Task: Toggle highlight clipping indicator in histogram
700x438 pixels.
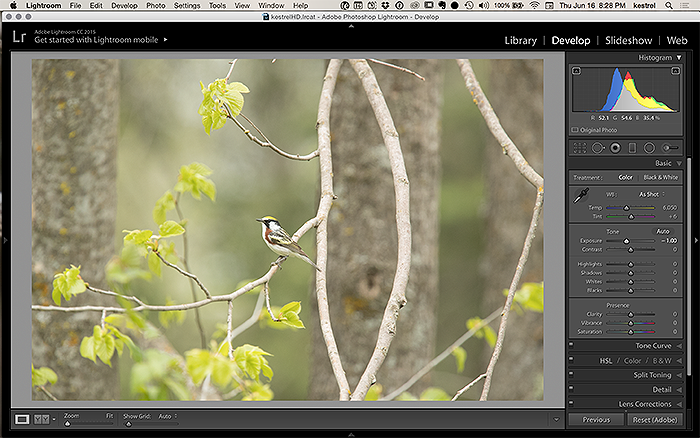Action: 675,71
